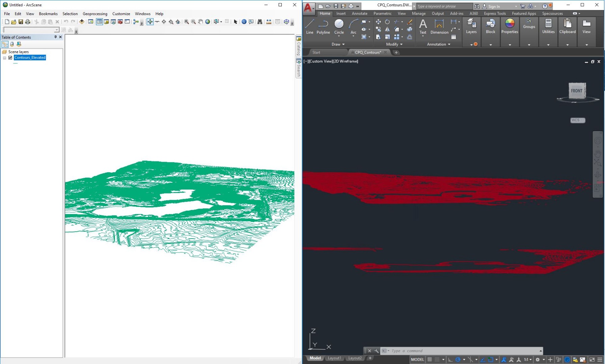605x364 pixels.
Task: Open the ArcScene toolbar combo box
Action: (31, 30)
